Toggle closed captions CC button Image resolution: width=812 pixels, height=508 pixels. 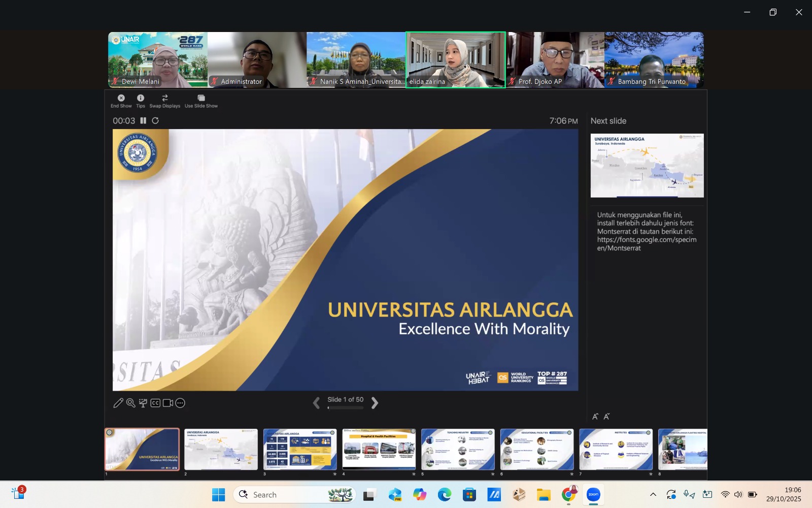[x=155, y=403]
